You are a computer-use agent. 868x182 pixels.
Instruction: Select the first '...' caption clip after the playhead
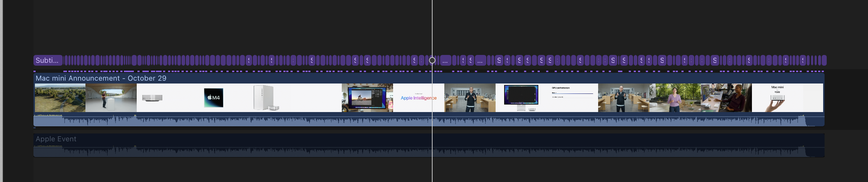(x=445, y=60)
